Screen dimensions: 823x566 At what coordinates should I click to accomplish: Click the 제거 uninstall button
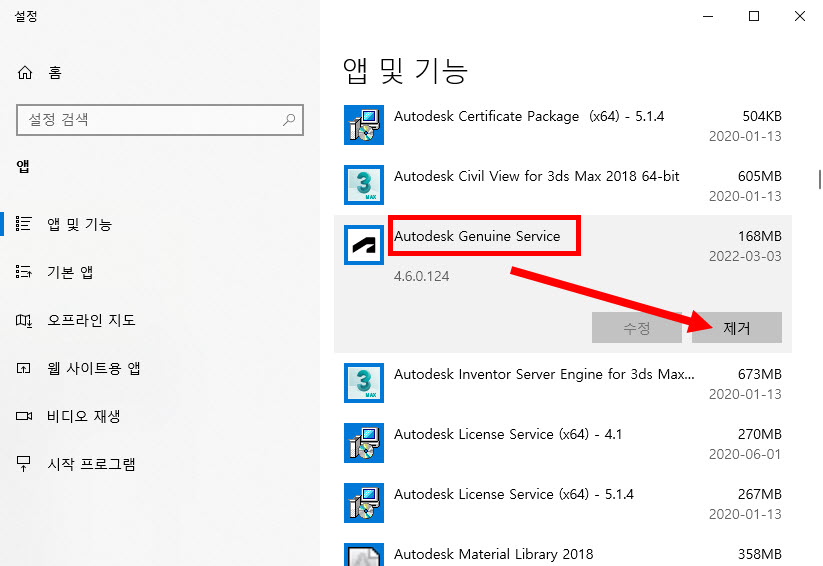(736, 328)
